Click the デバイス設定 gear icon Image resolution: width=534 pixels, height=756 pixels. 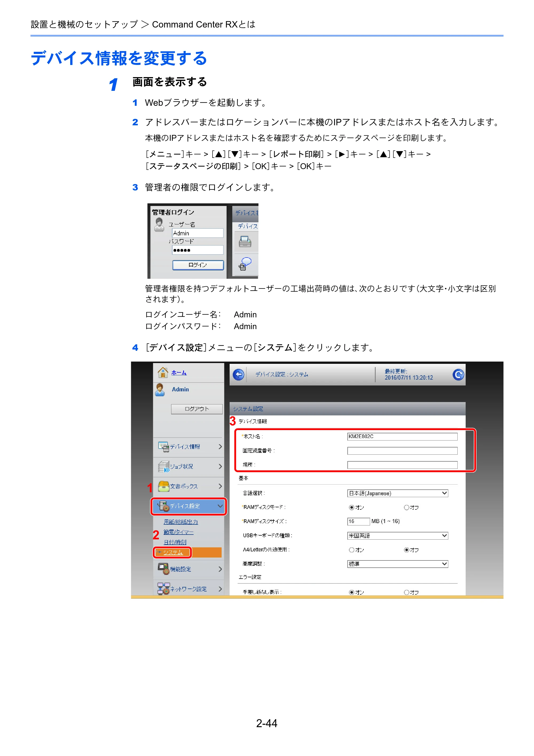tap(163, 506)
